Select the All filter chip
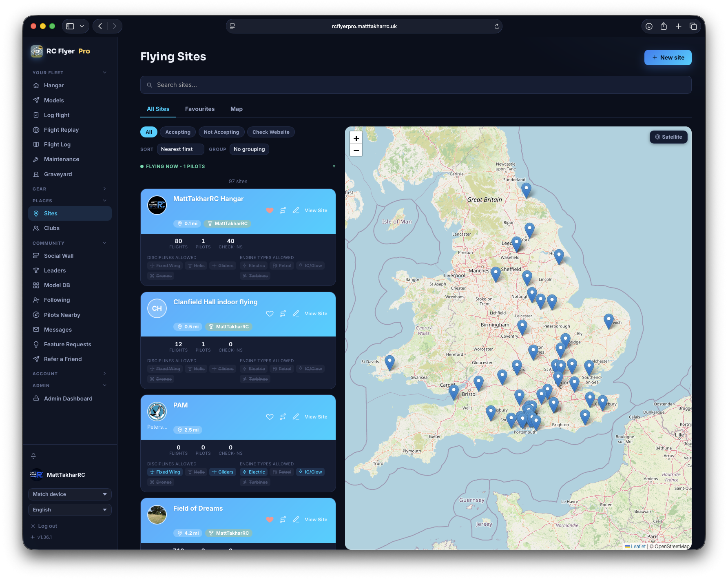Screen dimensions: 728x580 point(149,132)
